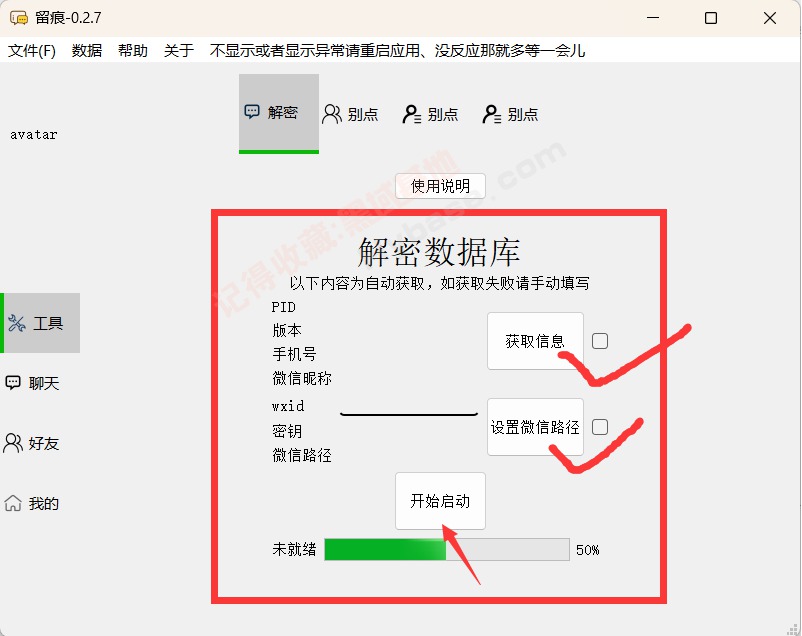Viewport: 802px width, 636px height.
Task: Click the 设置微信路径 button
Action: pos(535,427)
